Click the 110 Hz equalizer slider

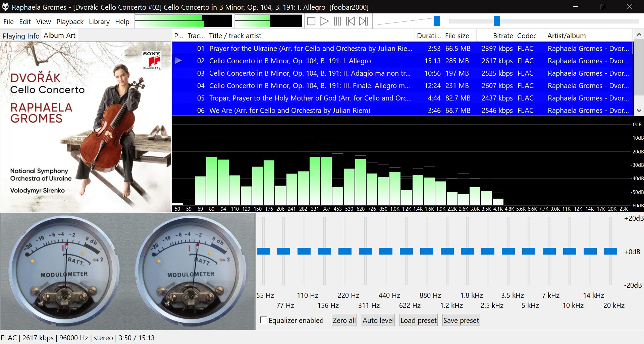point(304,251)
